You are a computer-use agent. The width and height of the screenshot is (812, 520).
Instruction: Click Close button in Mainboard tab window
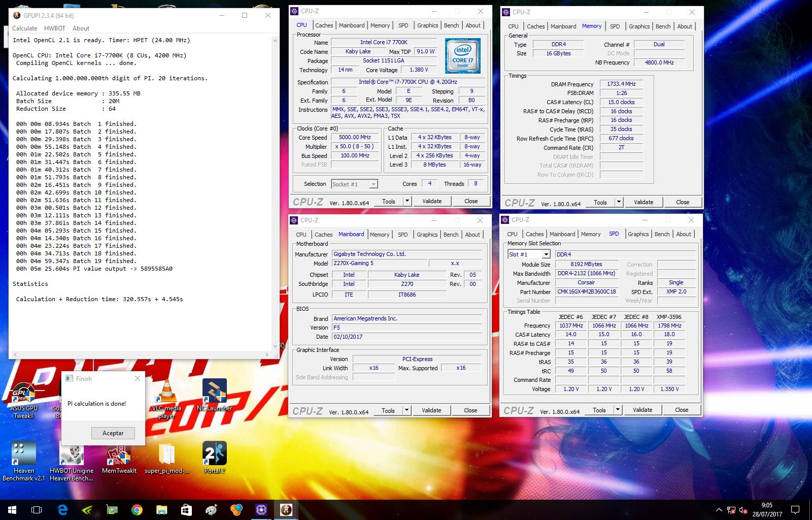[470, 410]
